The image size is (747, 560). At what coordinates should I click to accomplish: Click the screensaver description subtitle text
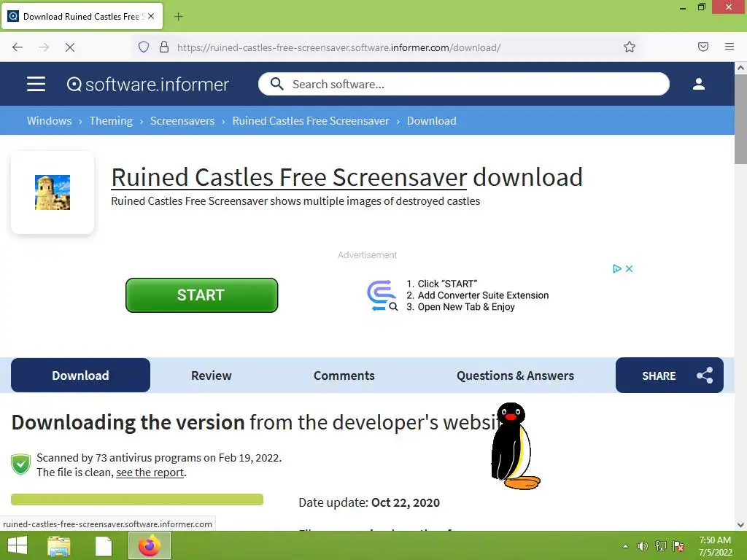(x=295, y=201)
